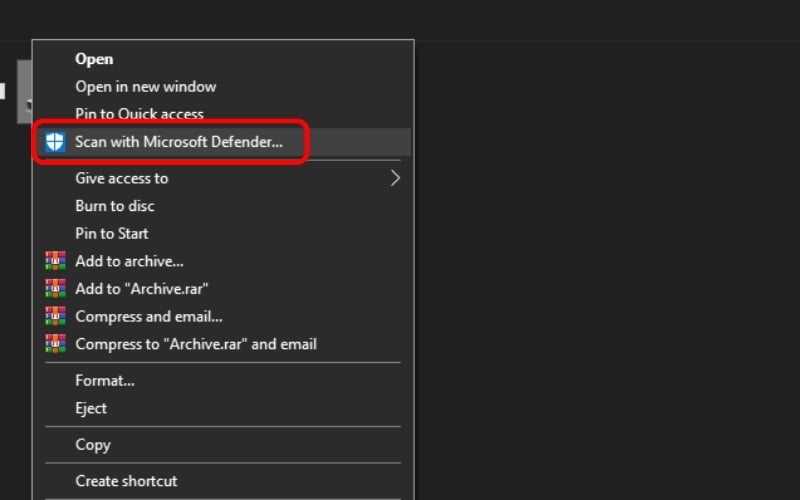Viewport: 800px width, 500px height.
Task: Choose Add to archive... entry
Action: click(223, 261)
